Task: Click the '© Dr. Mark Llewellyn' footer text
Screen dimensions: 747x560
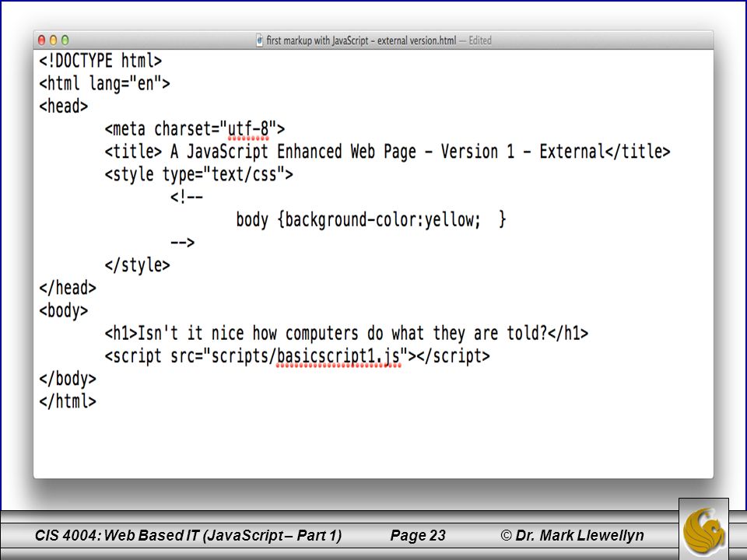Action: [x=572, y=535]
